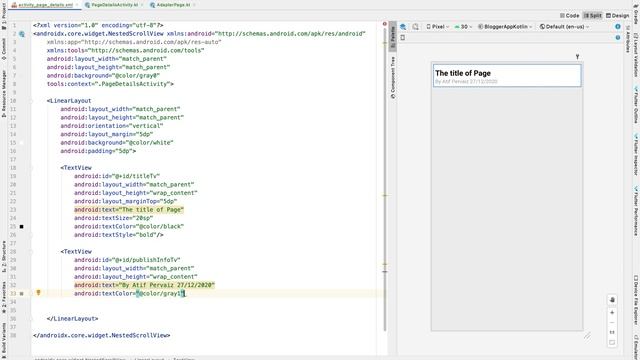Open the Palette side panel
Screen dimensions: 640x360
393,38
